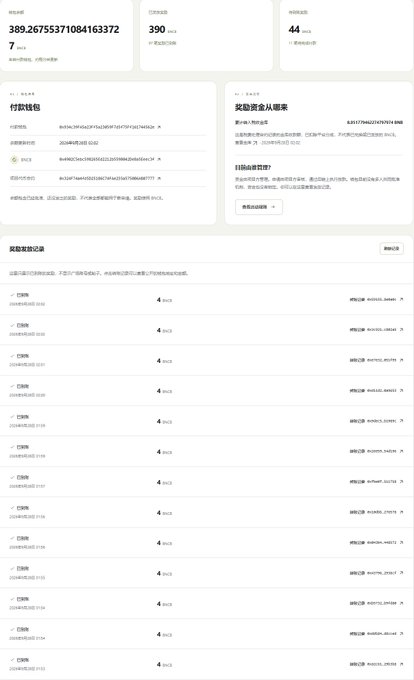This screenshot has width=414, height=680.
Task: Open on-chain record arrow in seventh reward row
Action: click(x=401, y=481)
